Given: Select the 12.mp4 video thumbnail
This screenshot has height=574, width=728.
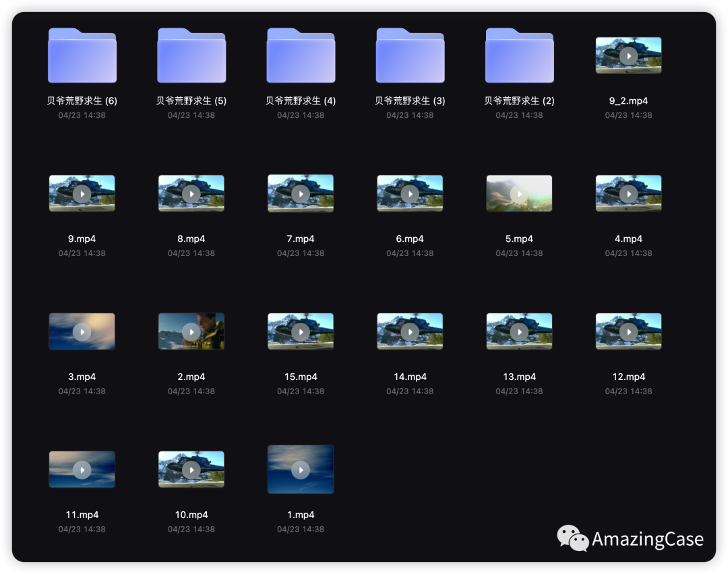Looking at the screenshot, I should click(629, 331).
